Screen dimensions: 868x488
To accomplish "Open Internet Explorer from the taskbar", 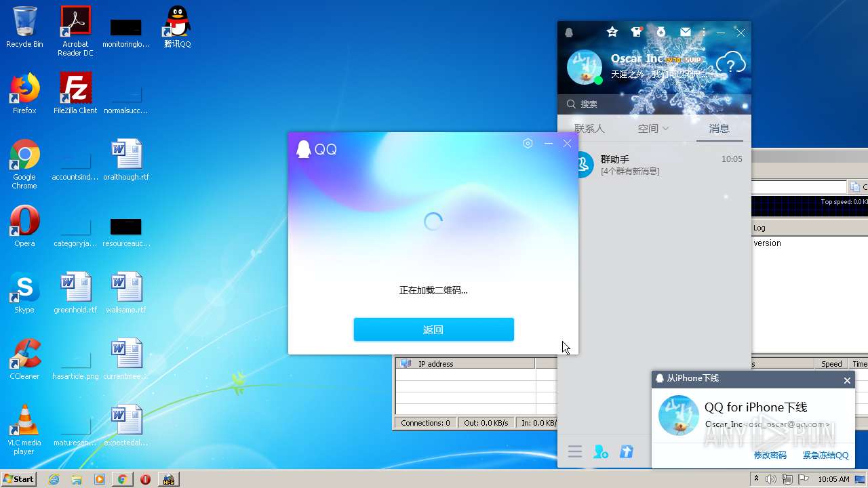I will (54, 479).
